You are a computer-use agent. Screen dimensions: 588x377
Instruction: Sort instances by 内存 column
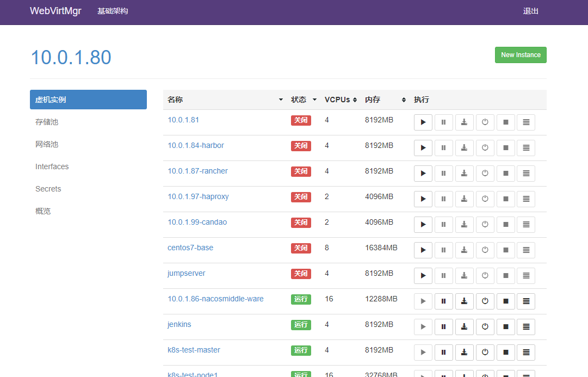[x=404, y=100]
